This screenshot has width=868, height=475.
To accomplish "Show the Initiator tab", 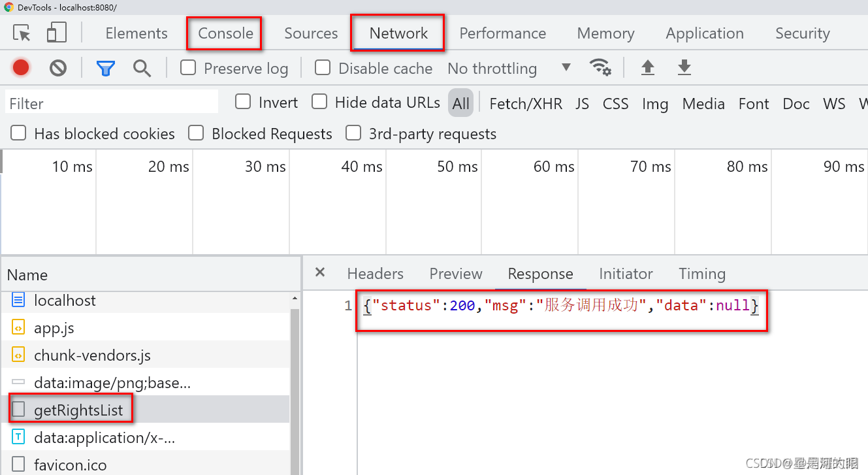I will (x=626, y=274).
